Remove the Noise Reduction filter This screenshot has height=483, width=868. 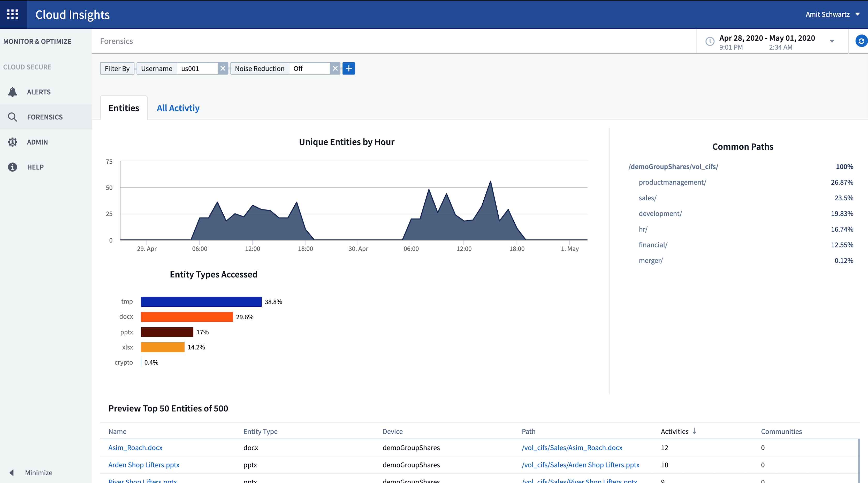pyautogui.click(x=335, y=68)
